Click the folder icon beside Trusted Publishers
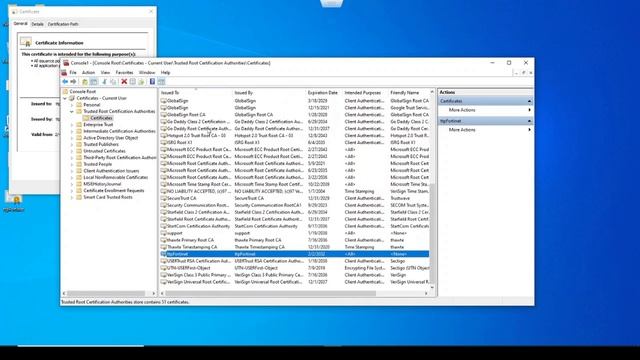 pyautogui.click(x=79, y=144)
